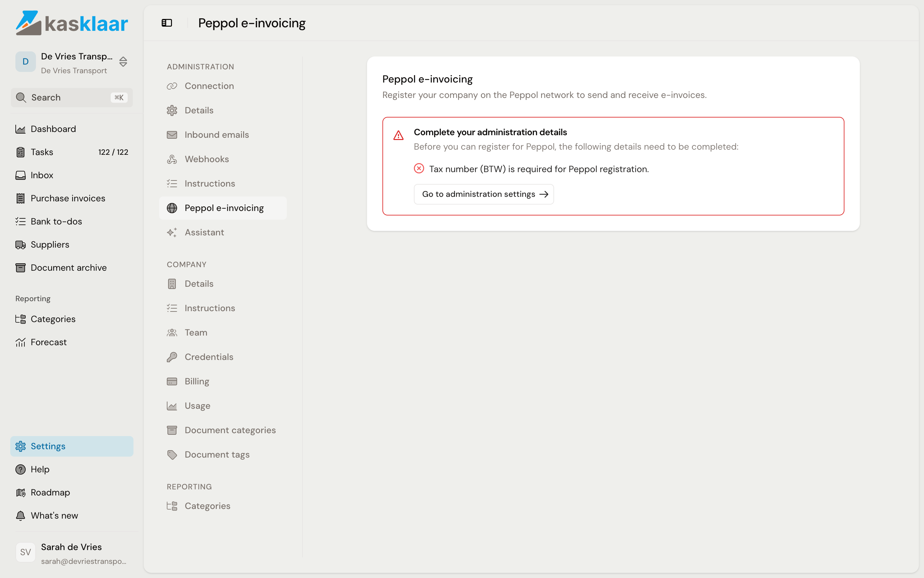Click the Credentials key icon
This screenshot has width=924, height=578.
pyautogui.click(x=172, y=357)
